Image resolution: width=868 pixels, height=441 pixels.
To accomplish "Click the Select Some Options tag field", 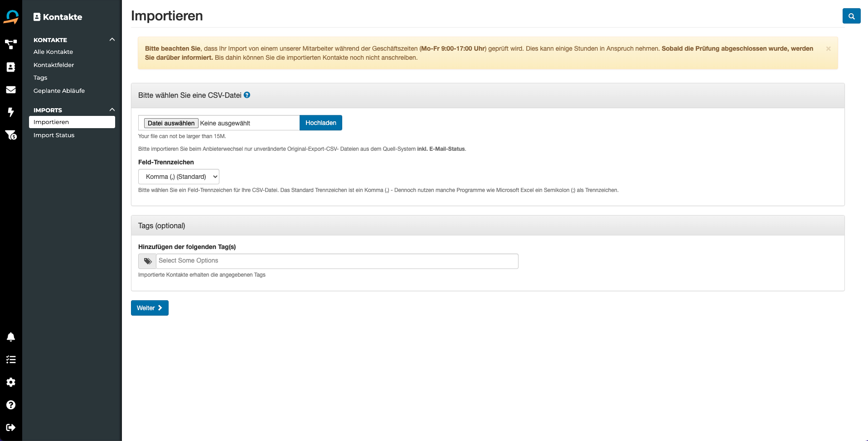I will 337,261.
